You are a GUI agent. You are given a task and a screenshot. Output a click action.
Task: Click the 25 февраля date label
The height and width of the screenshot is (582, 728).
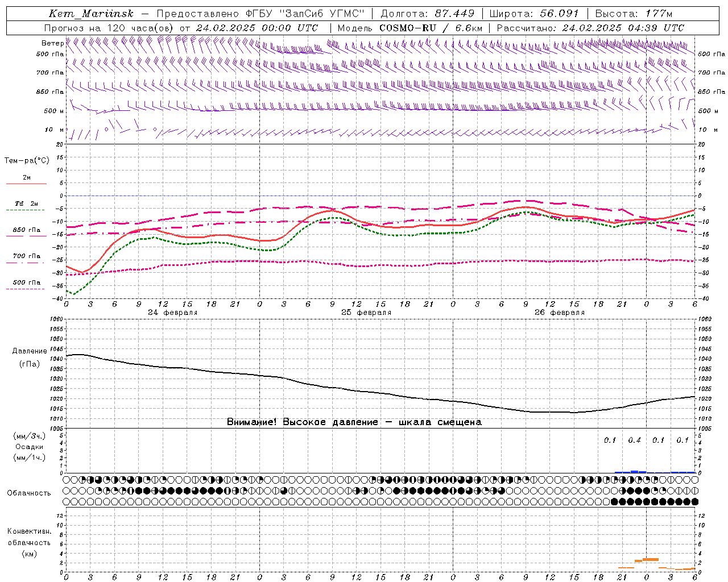point(366,313)
